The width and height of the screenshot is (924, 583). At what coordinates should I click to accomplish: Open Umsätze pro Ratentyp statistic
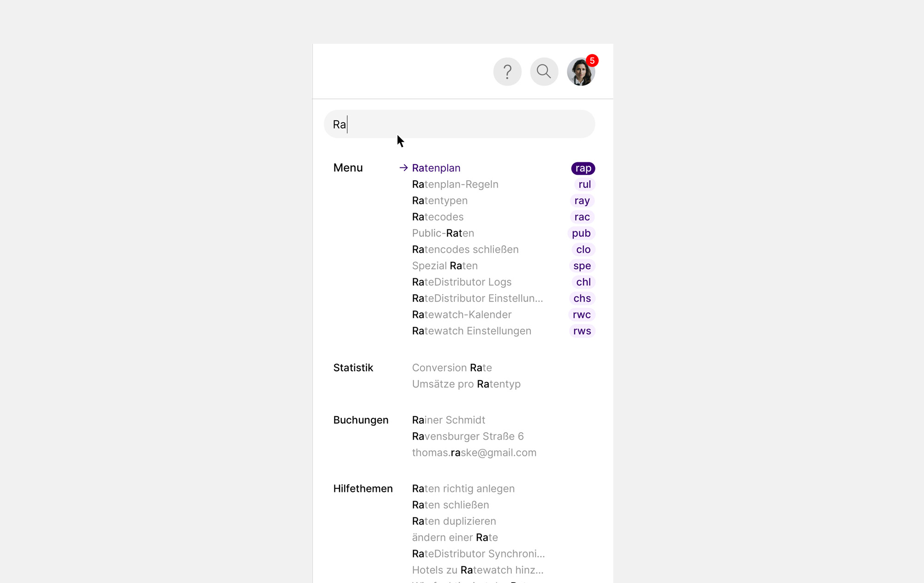coord(466,384)
